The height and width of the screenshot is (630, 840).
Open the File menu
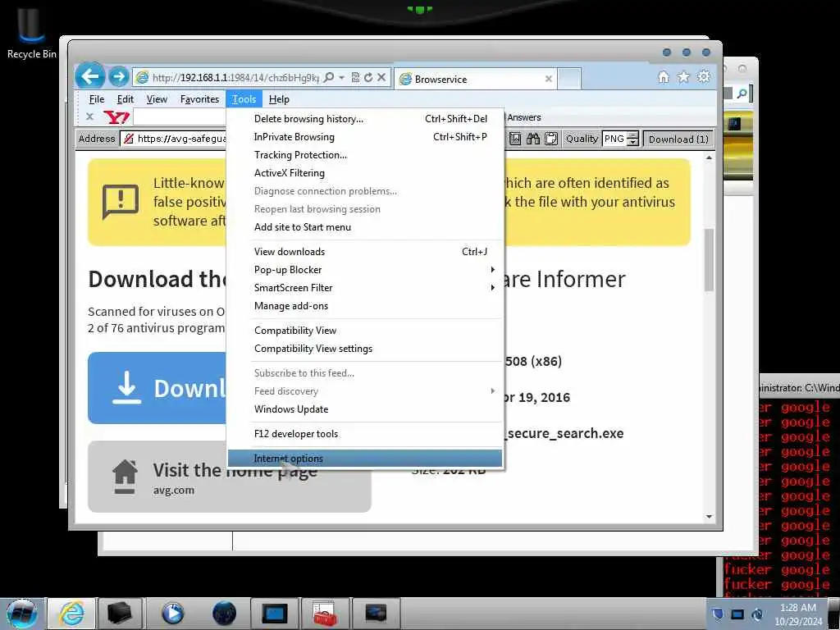[97, 99]
